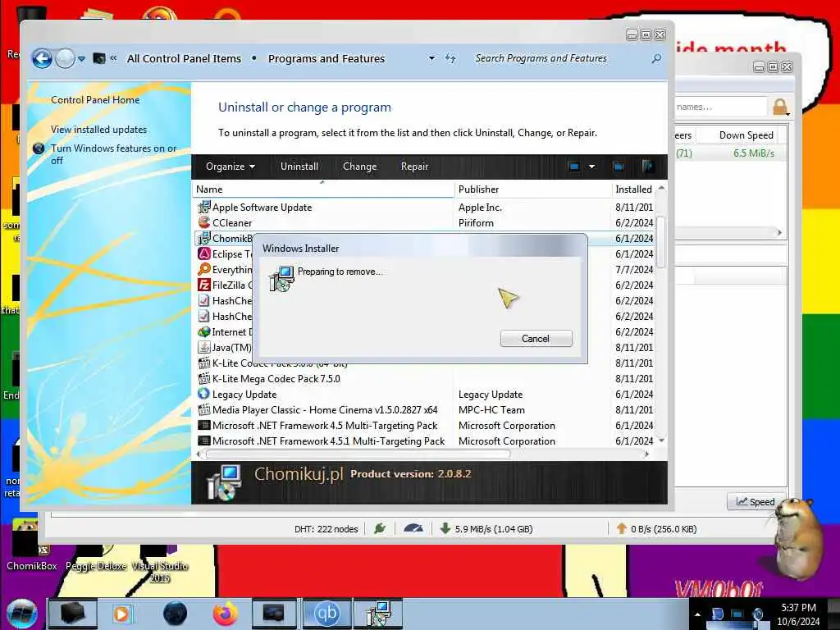Open View installed updates link
Screen dimensions: 840x630
pyautogui.click(x=98, y=129)
